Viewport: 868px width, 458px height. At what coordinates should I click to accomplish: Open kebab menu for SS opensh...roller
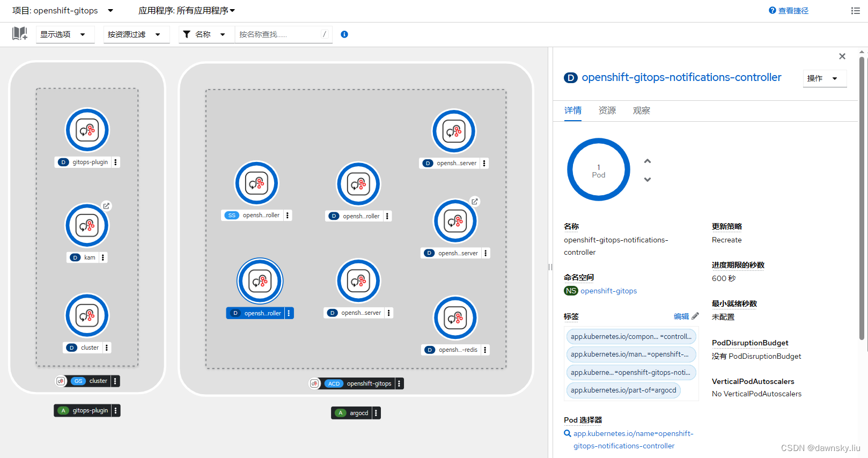[x=288, y=215]
